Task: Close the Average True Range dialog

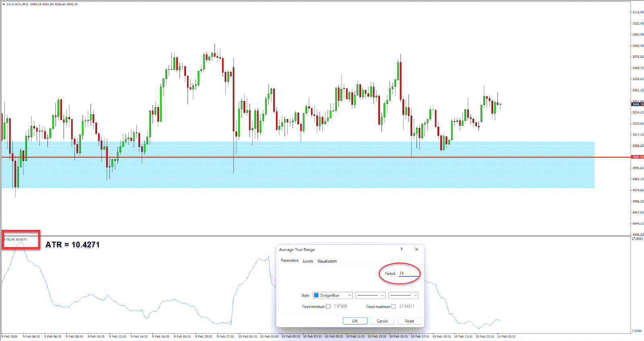Action: (417, 249)
